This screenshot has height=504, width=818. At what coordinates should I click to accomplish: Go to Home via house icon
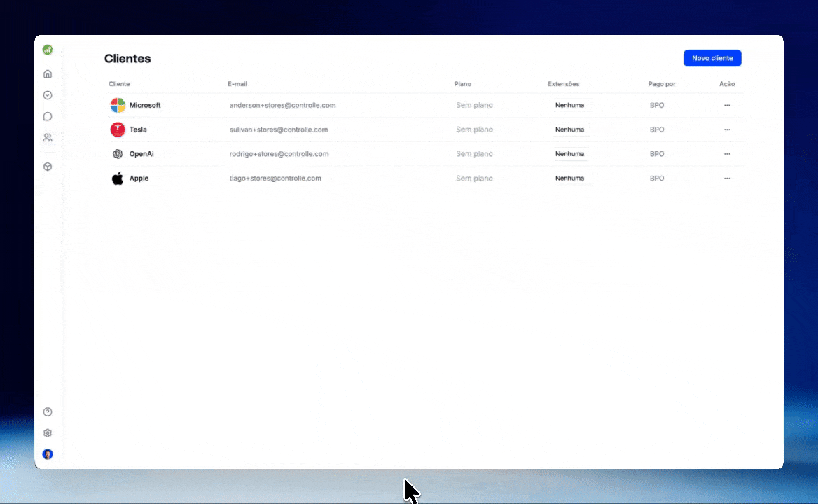(48, 74)
